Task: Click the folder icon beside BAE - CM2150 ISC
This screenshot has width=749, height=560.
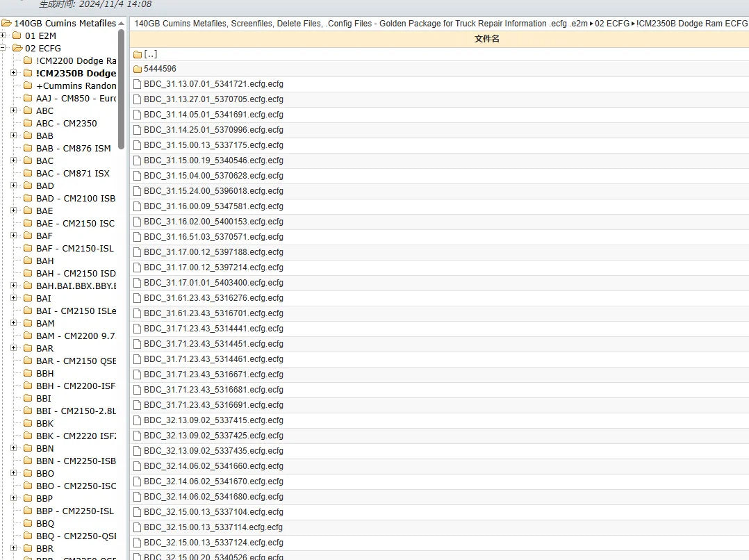Action: [28, 223]
